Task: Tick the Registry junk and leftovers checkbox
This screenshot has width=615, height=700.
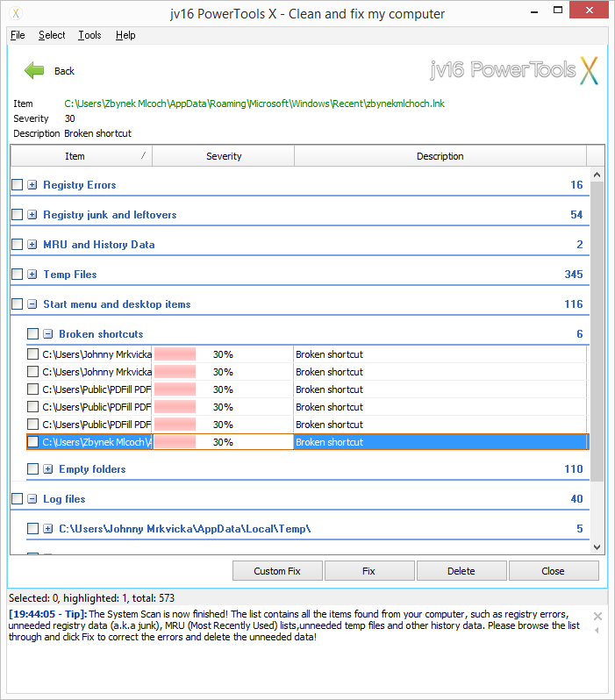Action: click(x=17, y=215)
